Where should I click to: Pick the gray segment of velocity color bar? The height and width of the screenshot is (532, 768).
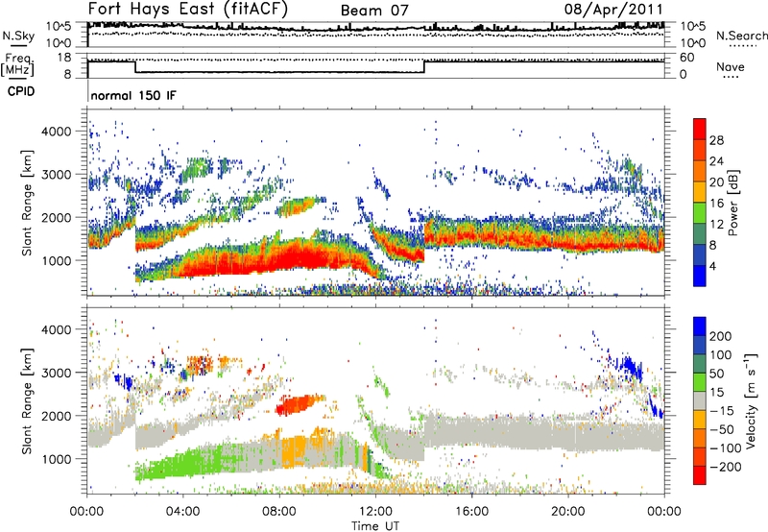point(700,401)
